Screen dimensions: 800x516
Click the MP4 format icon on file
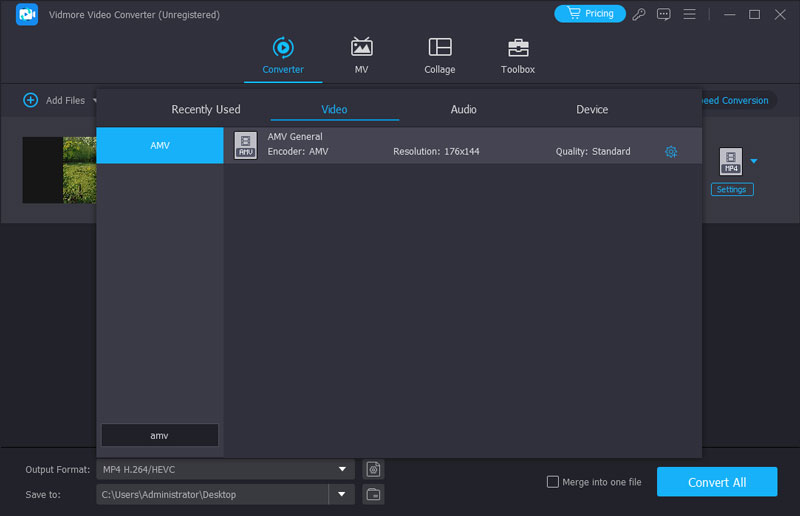tap(731, 160)
